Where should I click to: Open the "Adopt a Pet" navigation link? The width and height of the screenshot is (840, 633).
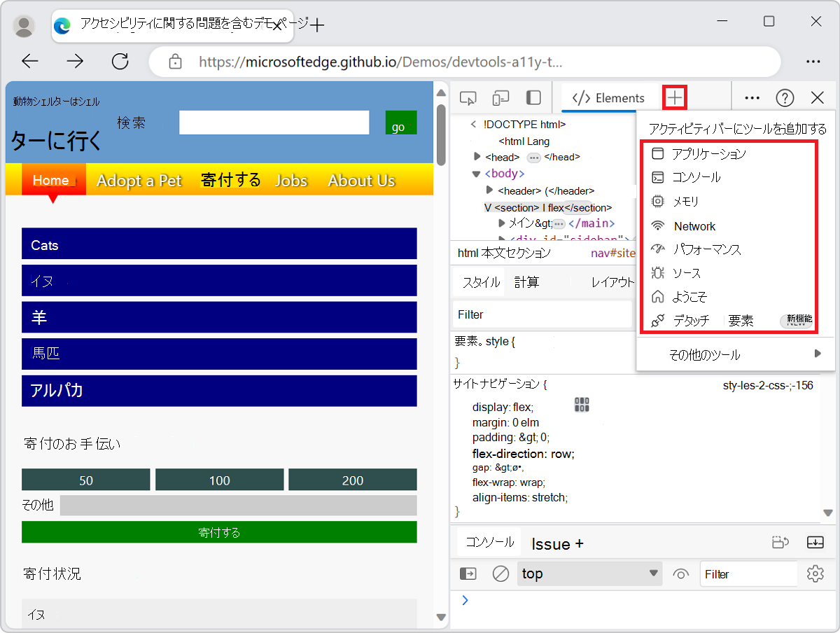(x=139, y=181)
